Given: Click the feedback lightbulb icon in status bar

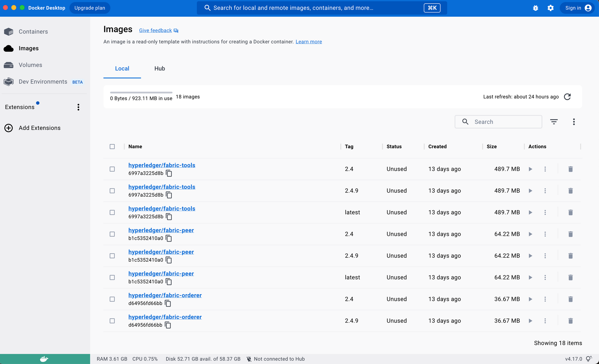Looking at the screenshot, I should 589,359.
